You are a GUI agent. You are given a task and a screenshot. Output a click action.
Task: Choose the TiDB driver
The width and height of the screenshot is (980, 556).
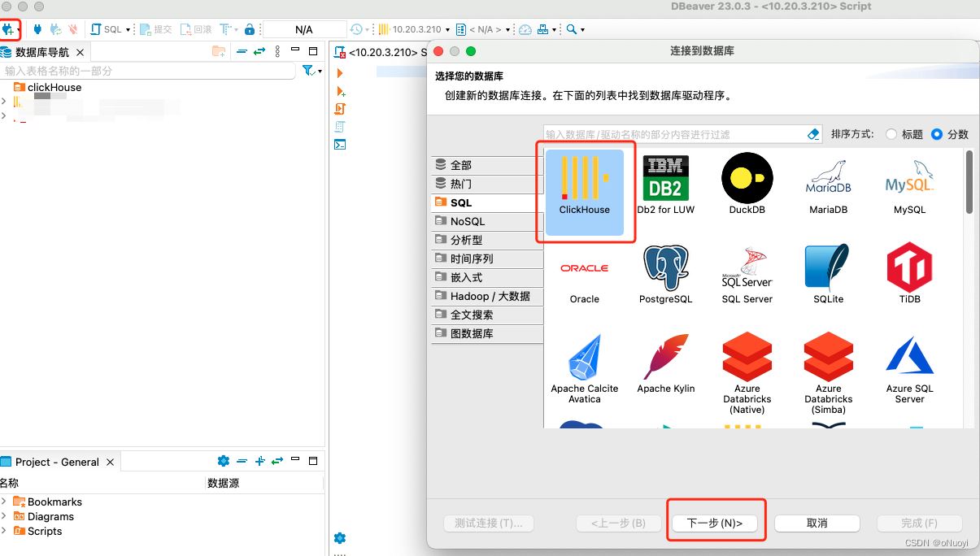tap(910, 275)
